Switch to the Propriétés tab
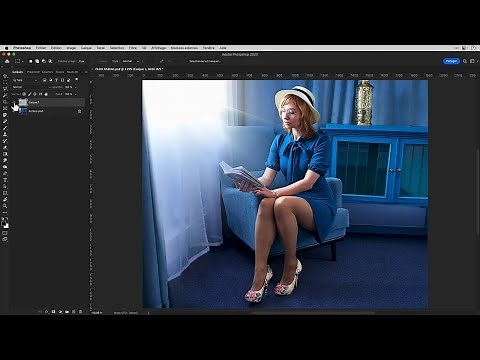The image size is (480, 360). coord(33,72)
